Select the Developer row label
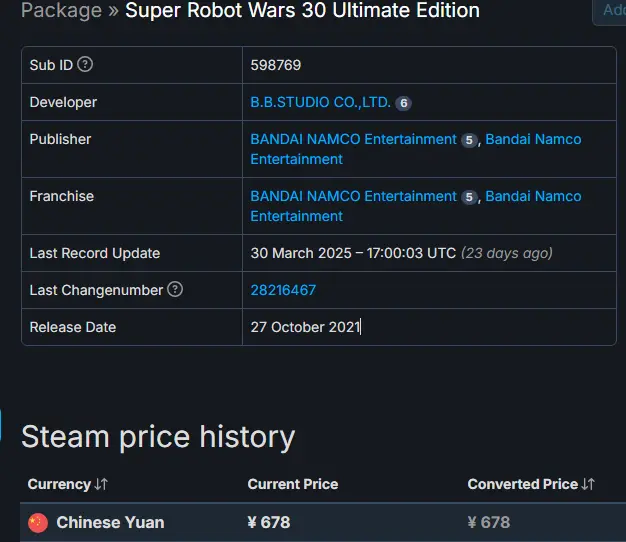Viewport: 626px width, 542px height. [63, 103]
